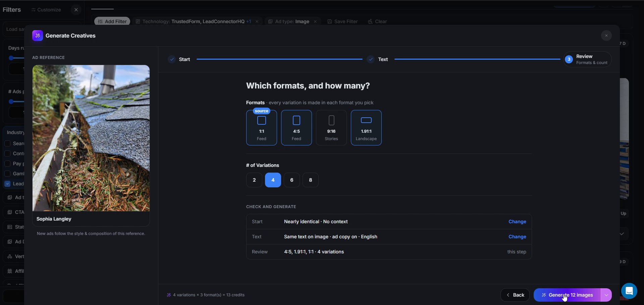Select the Review Formats & count step

(x=587, y=59)
